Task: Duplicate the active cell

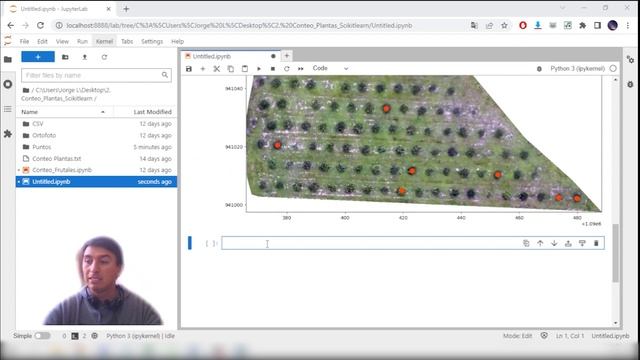Action: tap(526, 243)
